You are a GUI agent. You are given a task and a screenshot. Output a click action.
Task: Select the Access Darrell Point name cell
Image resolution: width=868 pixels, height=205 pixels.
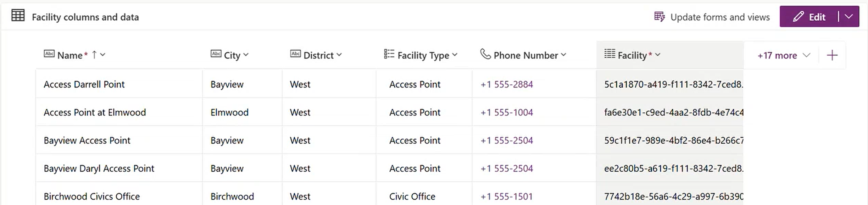pyautogui.click(x=84, y=84)
